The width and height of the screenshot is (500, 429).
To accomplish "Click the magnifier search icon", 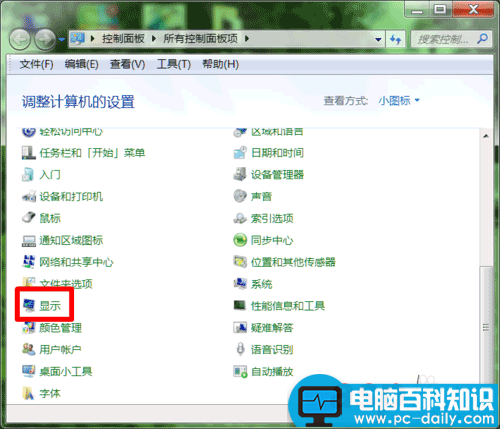I will 482,39.
